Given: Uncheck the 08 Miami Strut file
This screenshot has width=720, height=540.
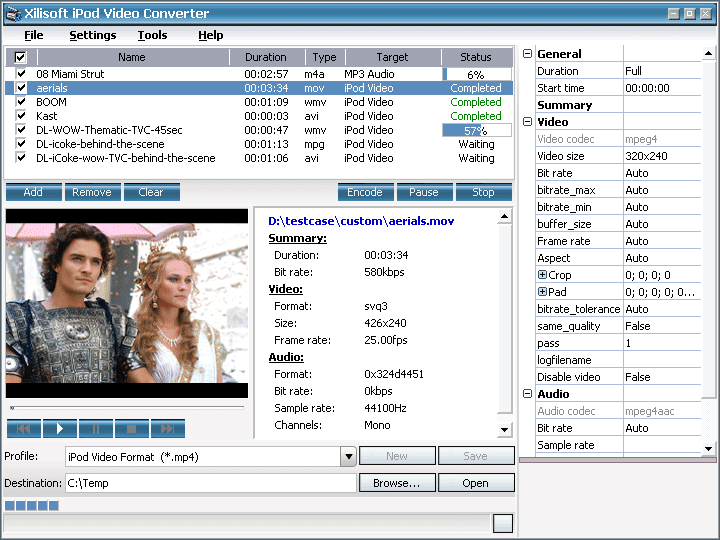Looking at the screenshot, I should [x=21, y=73].
